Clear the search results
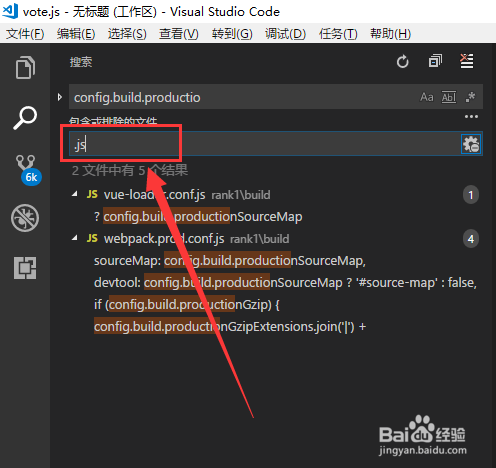The width and height of the screenshot is (496, 468). pos(467,61)
